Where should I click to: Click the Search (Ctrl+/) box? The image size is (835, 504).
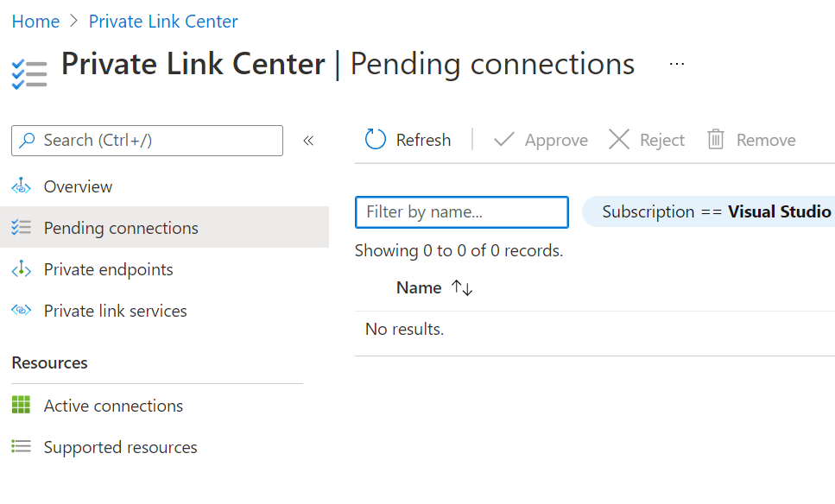(x=147, y=141)
